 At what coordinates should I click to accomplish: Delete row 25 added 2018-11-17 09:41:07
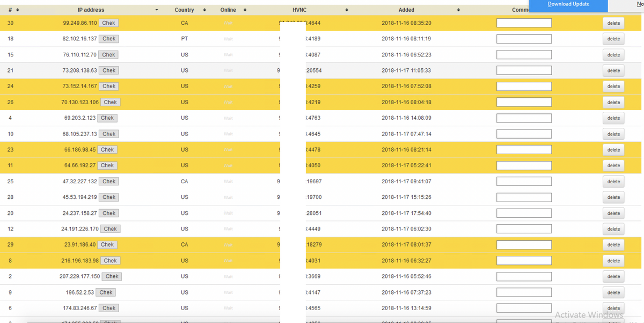[613, 181]
